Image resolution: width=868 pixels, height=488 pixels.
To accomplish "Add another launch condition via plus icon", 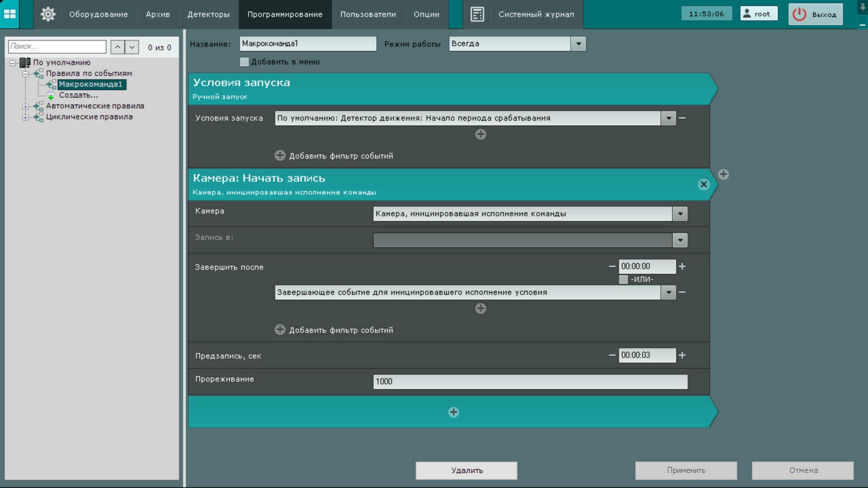I will 481,134.
